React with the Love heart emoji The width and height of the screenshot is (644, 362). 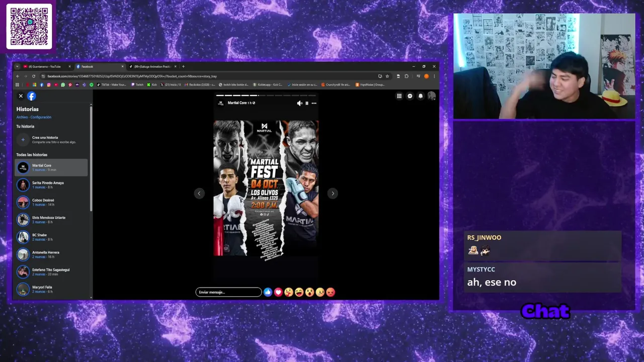tap(278, 292)
